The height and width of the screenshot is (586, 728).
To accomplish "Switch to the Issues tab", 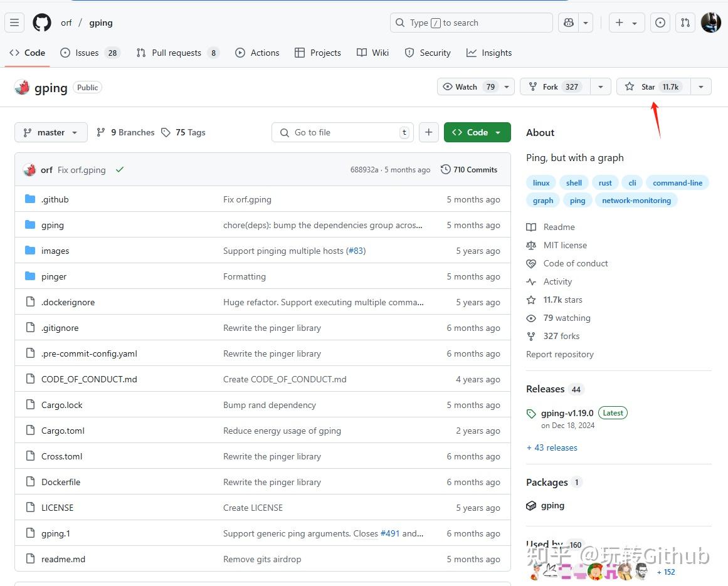I will point(90,53).
